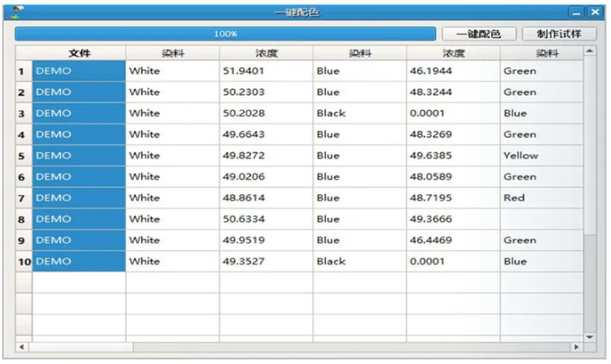Click scroll up arrow of vertical scrollbar
The height and width of the screenshot is (364, 611).
(x=590, y=51)
